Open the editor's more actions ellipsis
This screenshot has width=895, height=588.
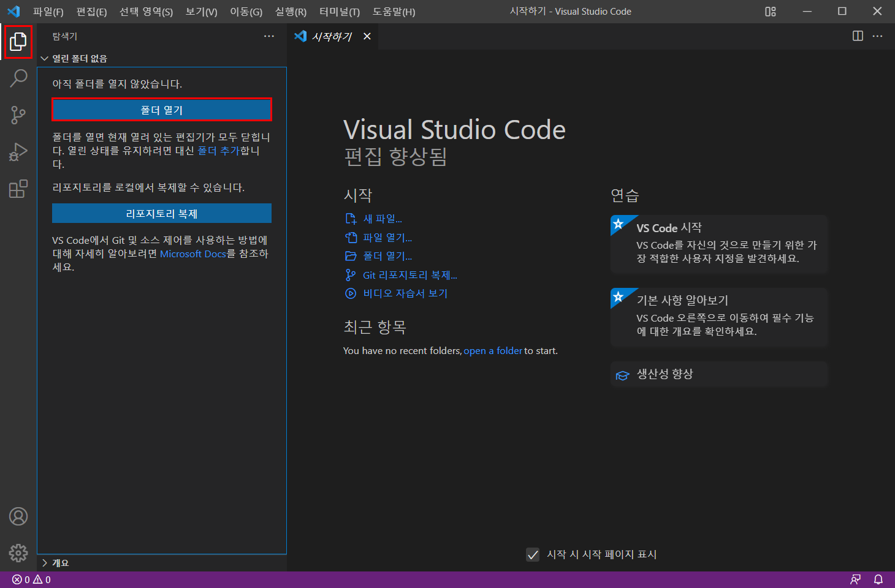coord(878,36)
